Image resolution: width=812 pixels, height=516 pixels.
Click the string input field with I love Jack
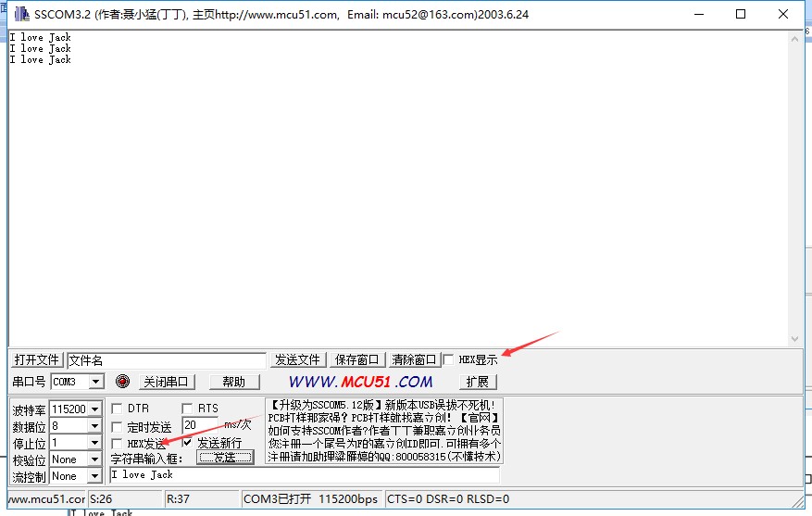point(305,474)
